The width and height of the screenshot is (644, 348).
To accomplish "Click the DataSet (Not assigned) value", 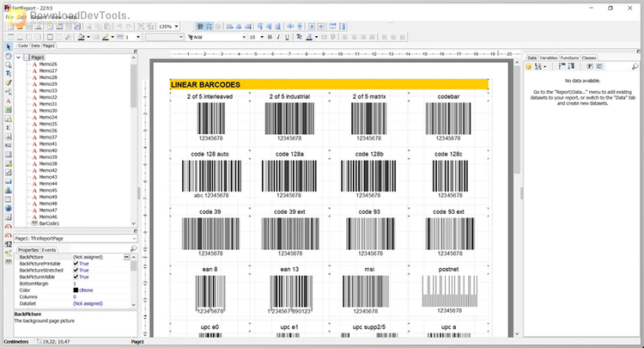I will point(88,303).
